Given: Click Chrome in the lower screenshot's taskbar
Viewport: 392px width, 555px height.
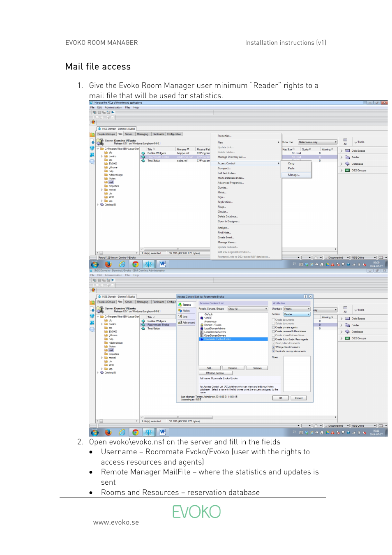Looking at the screenshot, I should coord(135,432).
